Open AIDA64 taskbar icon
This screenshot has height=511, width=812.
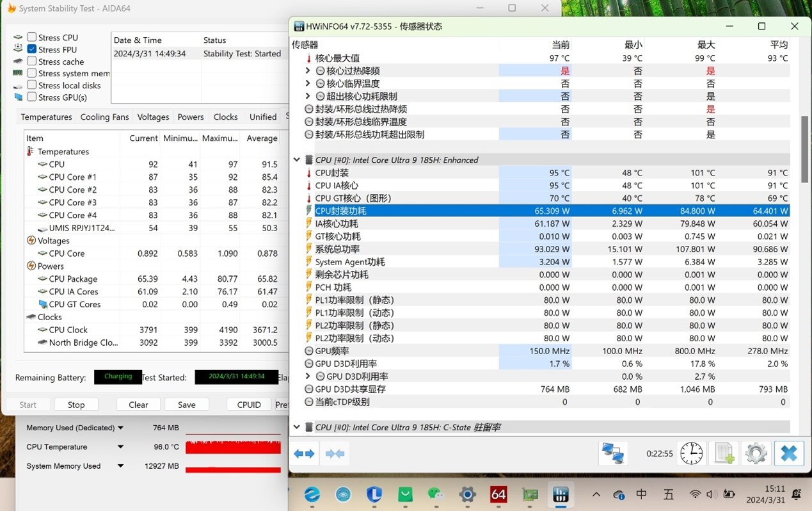coord(498,494)
